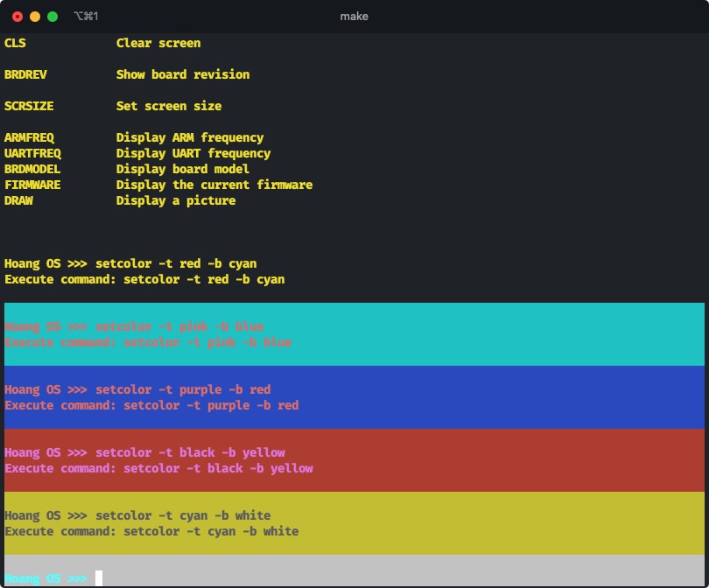Click the ARMFREQ command name
Viewport: 709px width, 588px height.
[x=29, y=137]
